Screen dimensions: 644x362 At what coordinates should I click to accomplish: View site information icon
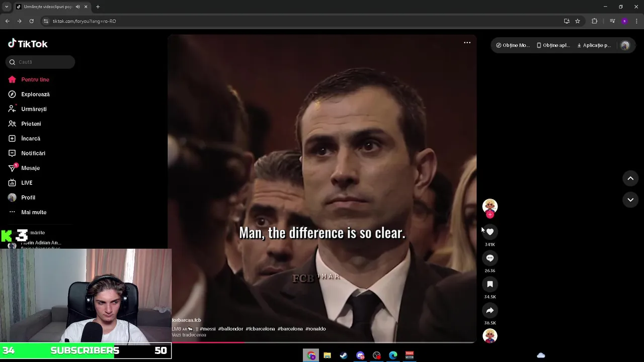(46, 21)
